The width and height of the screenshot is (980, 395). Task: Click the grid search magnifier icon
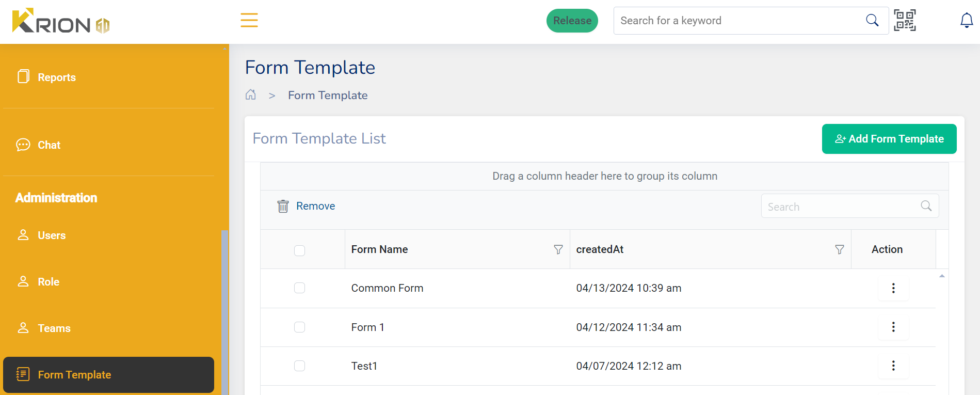click(926, 206)
